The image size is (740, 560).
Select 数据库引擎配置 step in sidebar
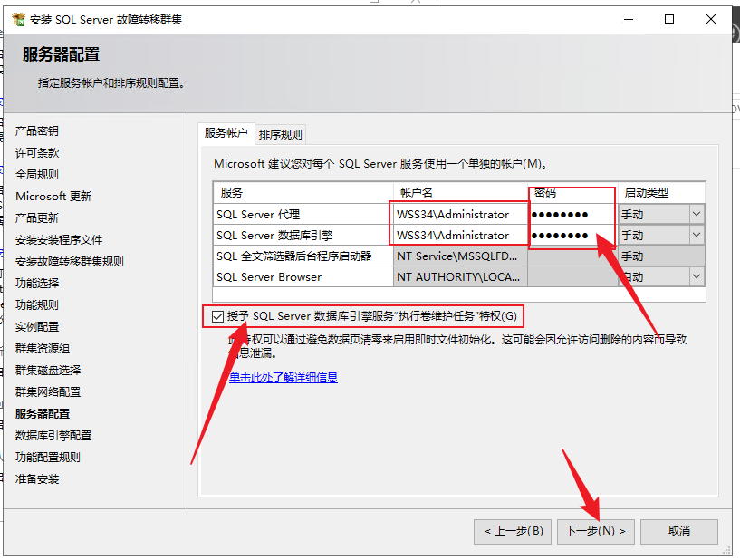click(53, 435)
